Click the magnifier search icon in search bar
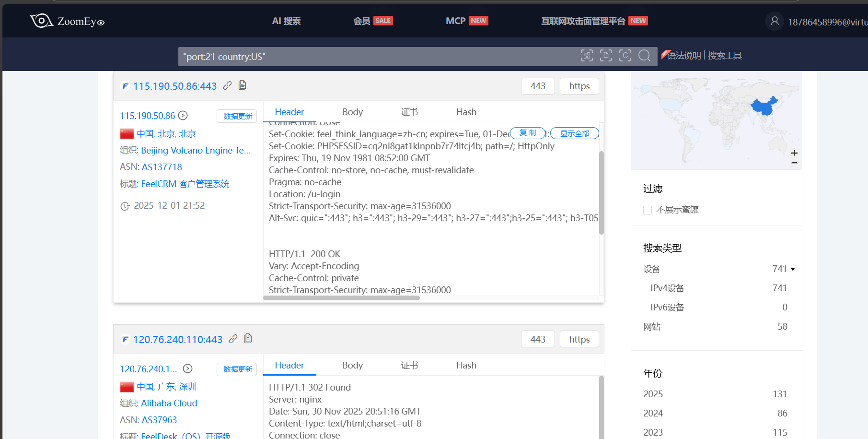The height and width of the screenshot is (439, 868). 644,56
